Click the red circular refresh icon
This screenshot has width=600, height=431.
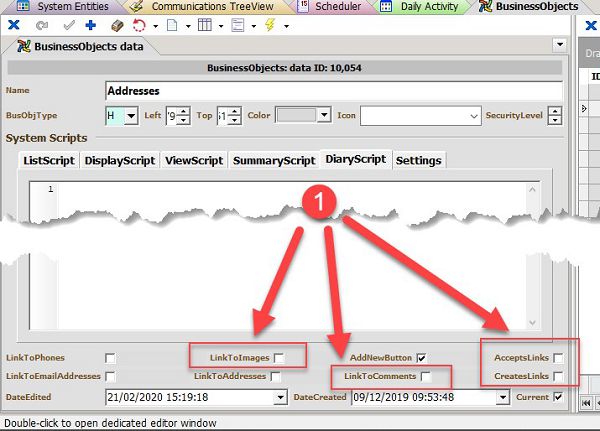tap(139, 24)
